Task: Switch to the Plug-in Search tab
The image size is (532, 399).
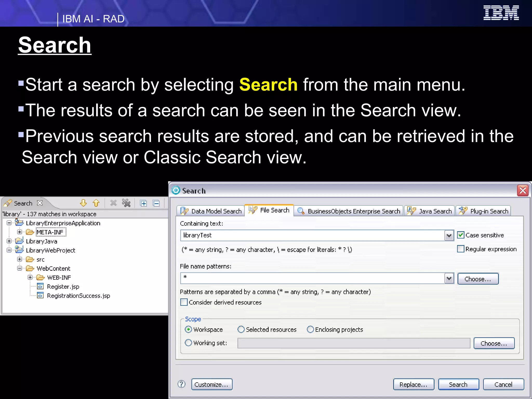Action: click(x=483, y=211)
